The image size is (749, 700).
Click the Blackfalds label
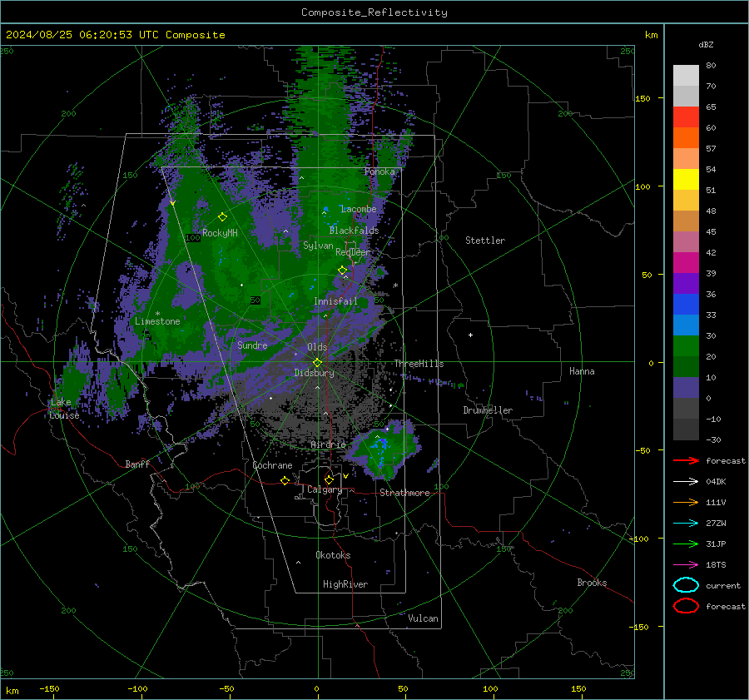[354, 231]
